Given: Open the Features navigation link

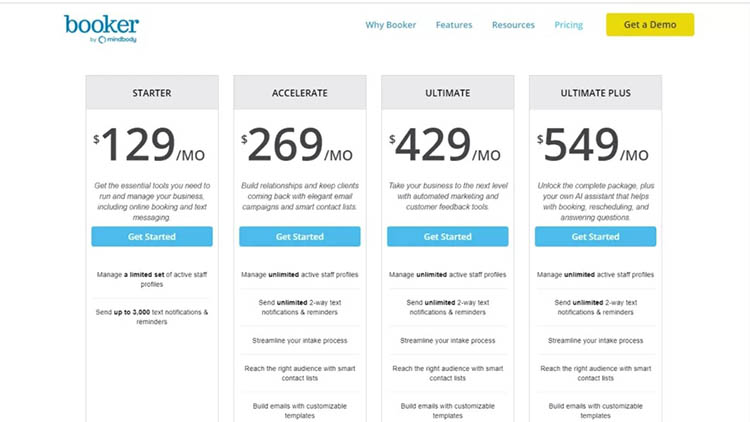Looking at the screenshot, I should [x=453, y=25].
